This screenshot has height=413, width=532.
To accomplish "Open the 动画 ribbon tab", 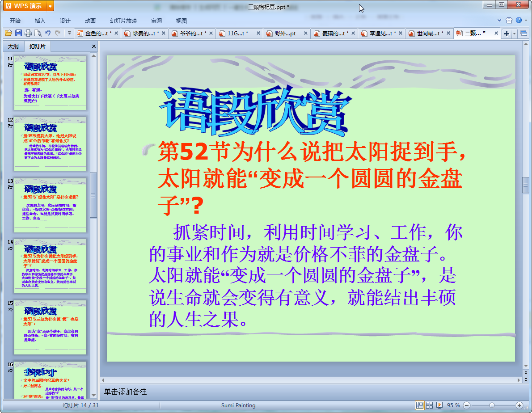I will tap(90, 21).
